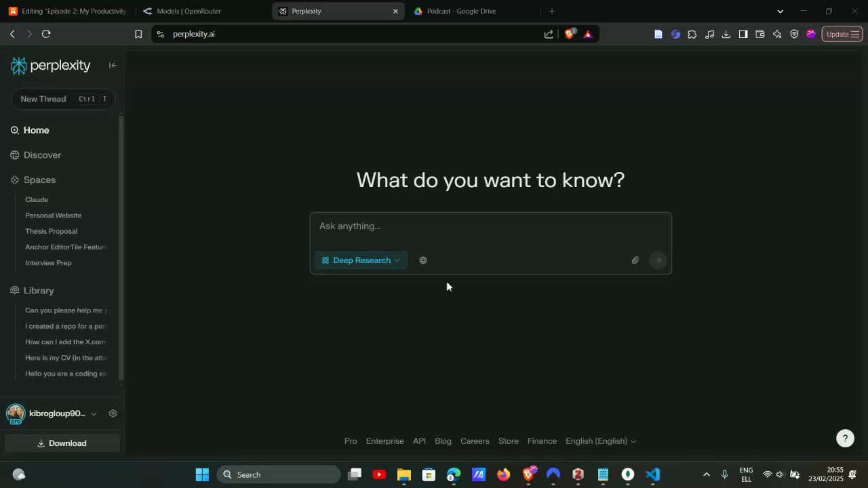This screenshot has width=868, height=488.
Task: Open File Explorer from taskbar
Action: [404, 474]
